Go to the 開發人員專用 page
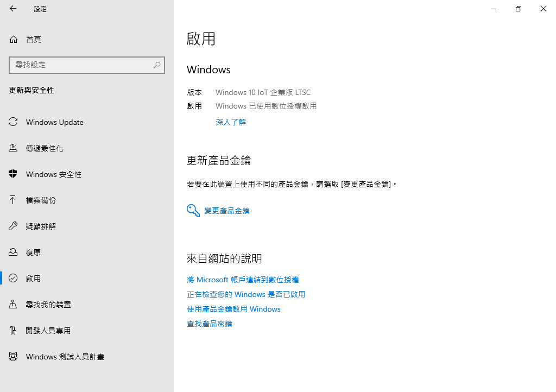 (x=87, y=330)
